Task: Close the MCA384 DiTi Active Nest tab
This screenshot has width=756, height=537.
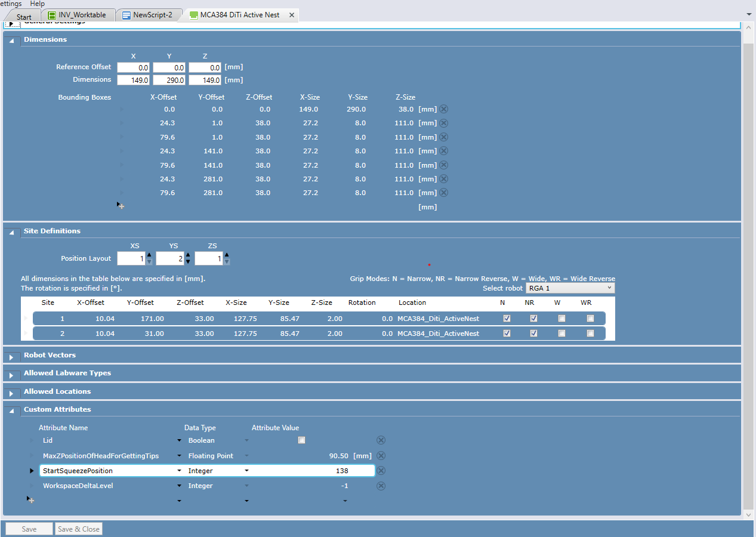Action: pos(292,15)
